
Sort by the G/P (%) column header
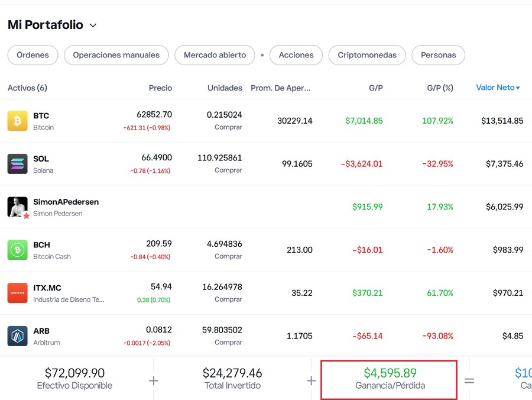point(440,88)
